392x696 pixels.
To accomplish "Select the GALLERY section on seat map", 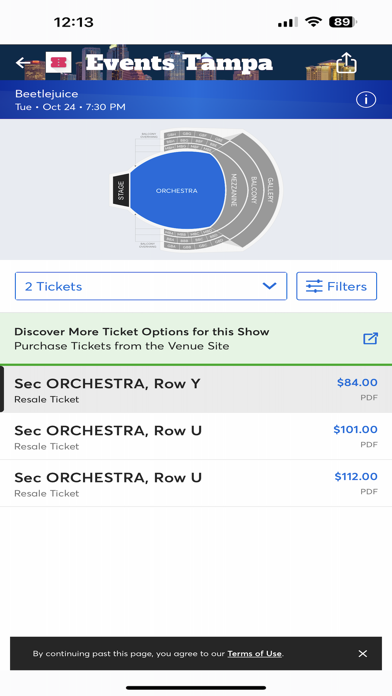I will [x=270, y=190].
